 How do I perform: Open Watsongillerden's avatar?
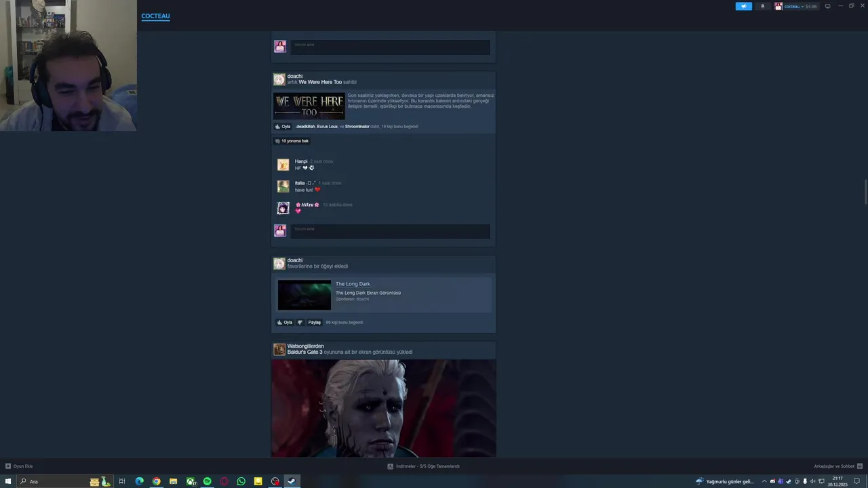(x=279, y=350)
